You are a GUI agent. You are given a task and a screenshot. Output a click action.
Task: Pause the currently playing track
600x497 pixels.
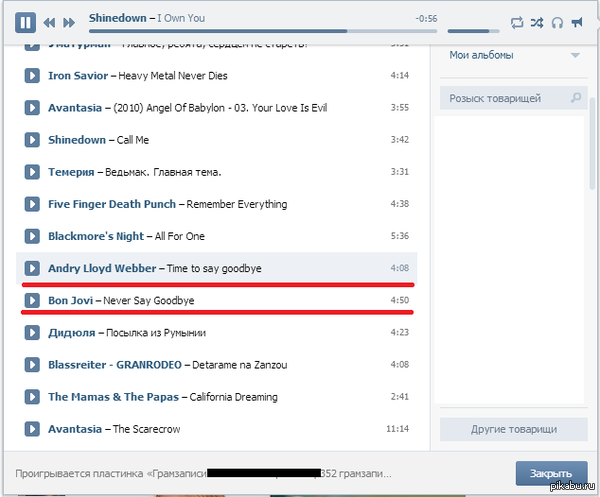pos(26,21)
